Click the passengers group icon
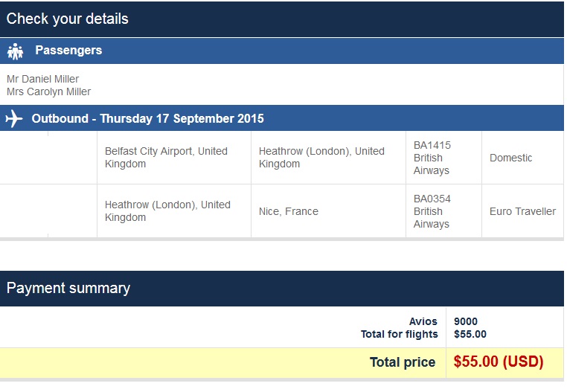The image size is (567, 392). click(x=15, y=51)
